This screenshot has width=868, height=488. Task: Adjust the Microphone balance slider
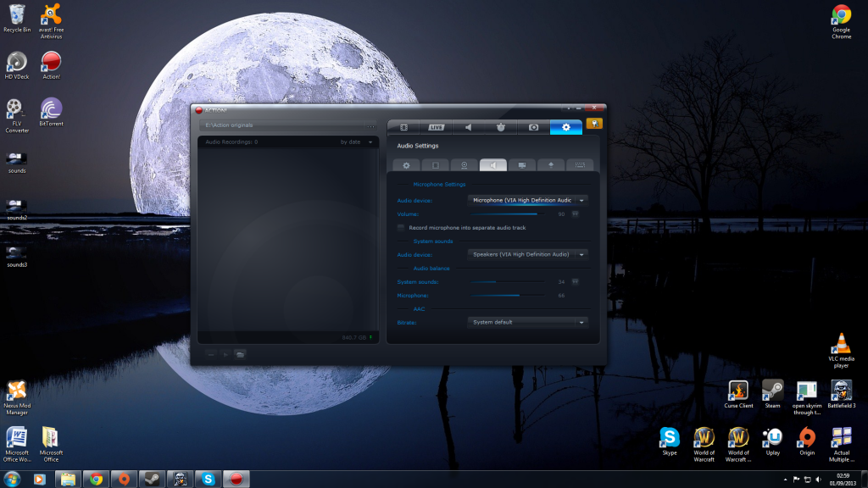(507, 296)
